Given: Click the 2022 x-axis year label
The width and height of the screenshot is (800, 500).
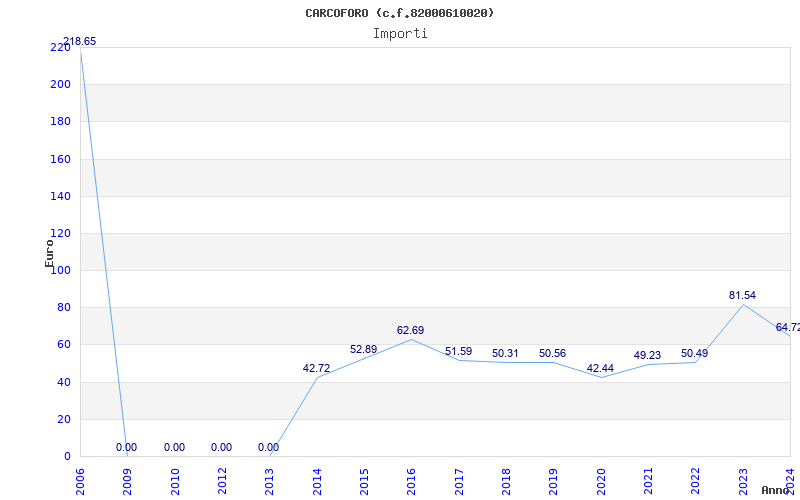Looking at the screenshot, I should (695, 482).
